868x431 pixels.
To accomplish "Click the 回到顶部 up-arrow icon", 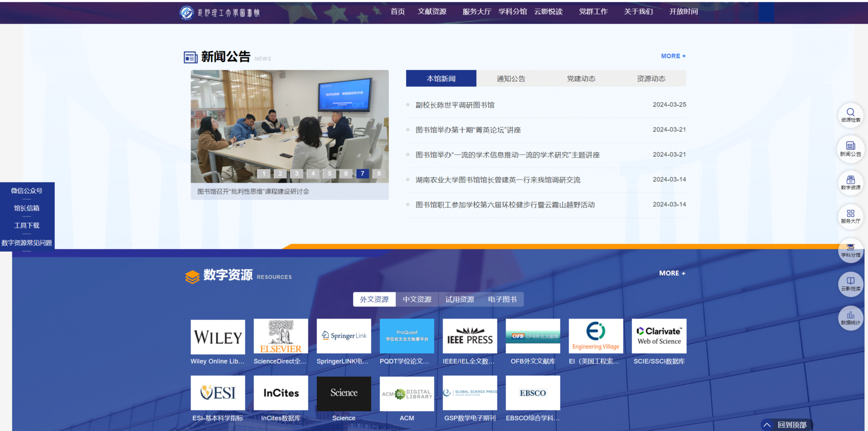I will (767, 425).
